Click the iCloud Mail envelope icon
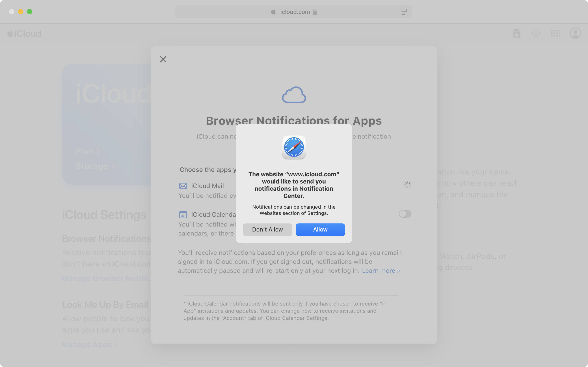 [x=183, y=186]
